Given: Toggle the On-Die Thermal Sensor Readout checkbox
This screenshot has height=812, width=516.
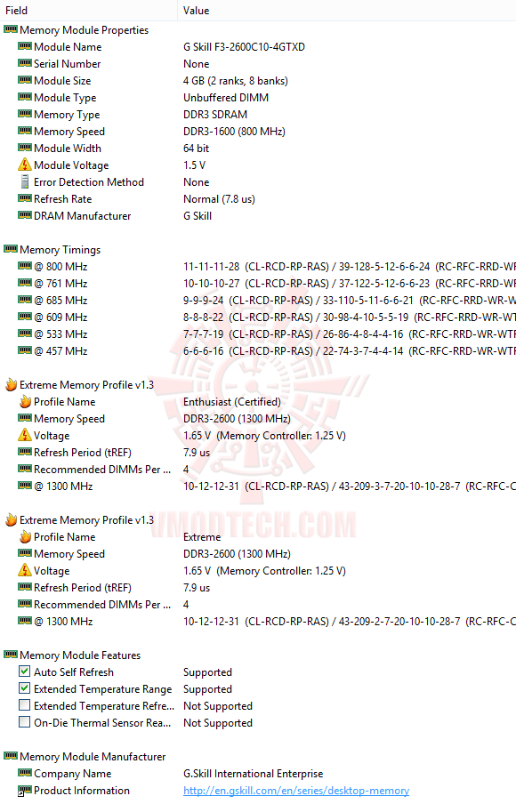Looking at the screenshot, I should [x=24, y=722].
